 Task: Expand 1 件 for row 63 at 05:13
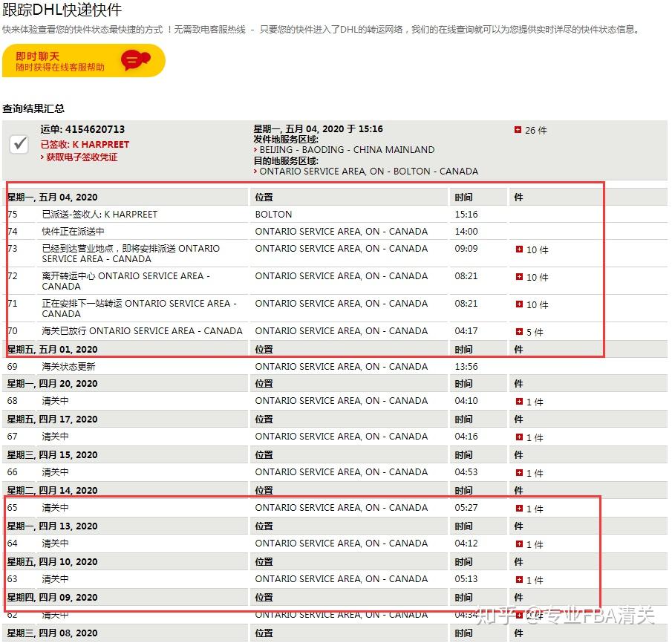tap(519, 579)
